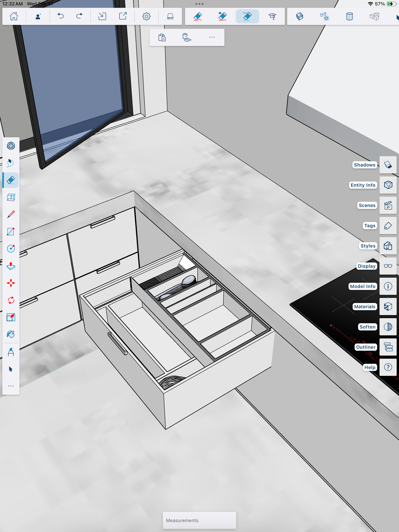Screen dimensions: 399x532
Task: Open the Soften edges panel icon
Action: (x=388, y=327)
